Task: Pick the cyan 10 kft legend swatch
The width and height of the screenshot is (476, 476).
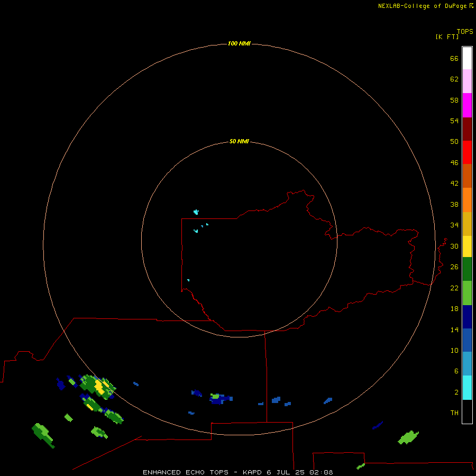Action: coord(467,388)
